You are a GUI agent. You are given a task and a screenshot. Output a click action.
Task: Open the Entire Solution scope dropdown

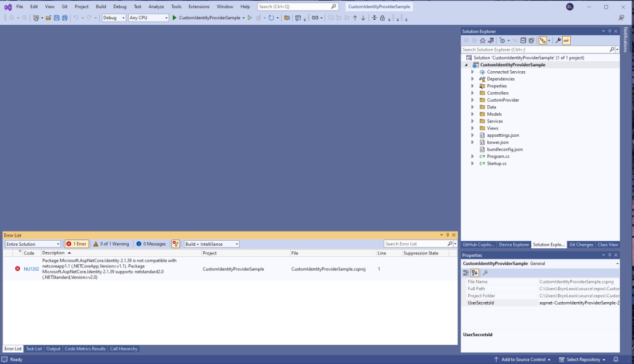[x=32, y=244]
